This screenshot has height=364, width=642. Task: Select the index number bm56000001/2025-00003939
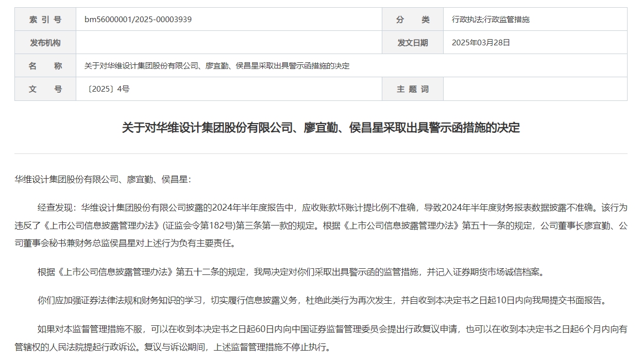click(138, 20)
